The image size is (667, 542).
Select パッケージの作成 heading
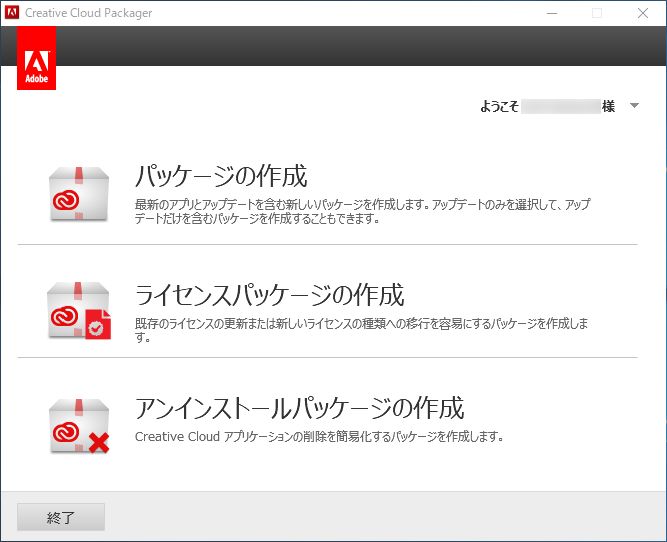[221, 176]
